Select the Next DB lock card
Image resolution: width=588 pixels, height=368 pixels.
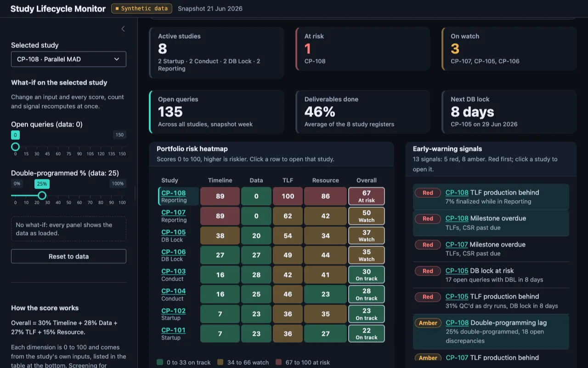[509, 112]
